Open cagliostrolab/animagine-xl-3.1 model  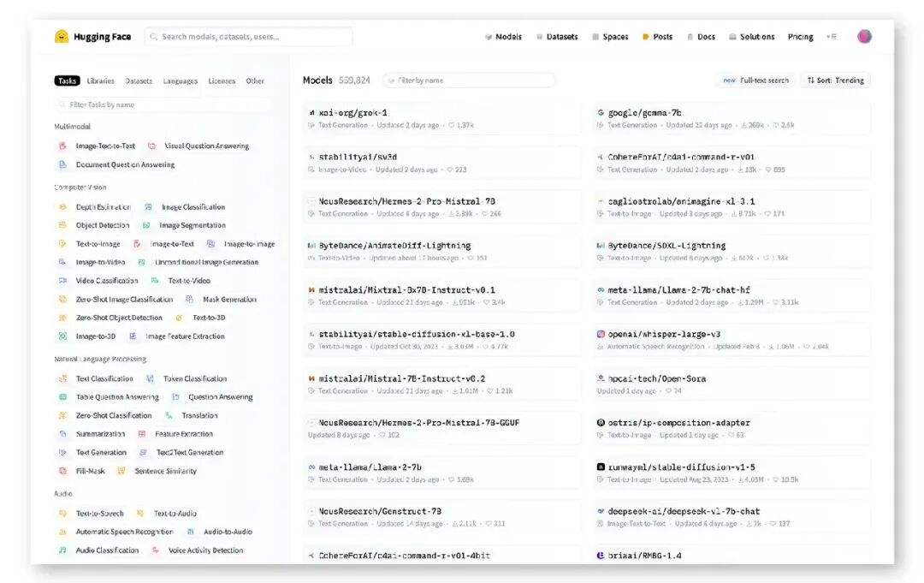click(x=731, y=207)
